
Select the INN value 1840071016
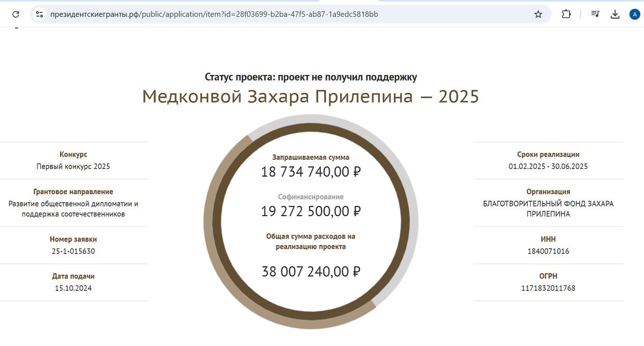tap(548, 251)
